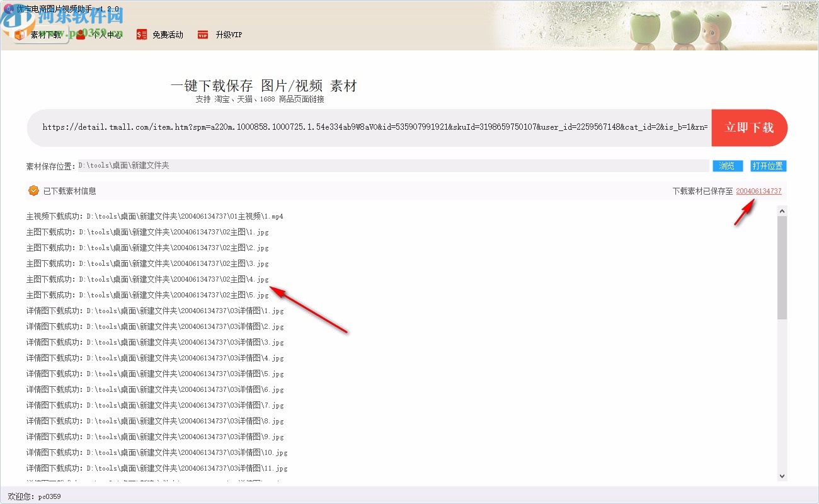The height and width of the screenshot is (504, 819).
Task: Click the 02主图\4.jpg entry
Action: [147, 280]
